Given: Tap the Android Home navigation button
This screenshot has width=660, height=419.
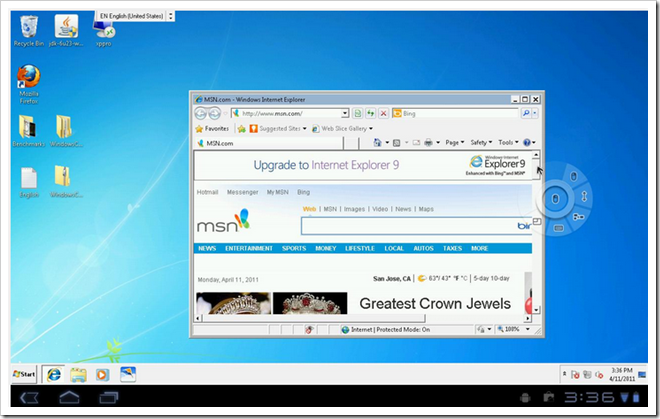Looking at the screenshot, I should [69, 397].
